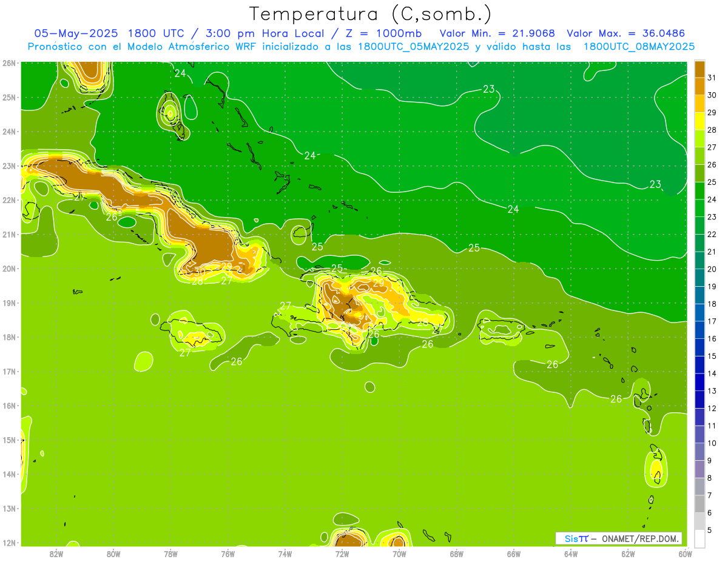Click the '23N' latitude axis label

[x=9, y=166]
